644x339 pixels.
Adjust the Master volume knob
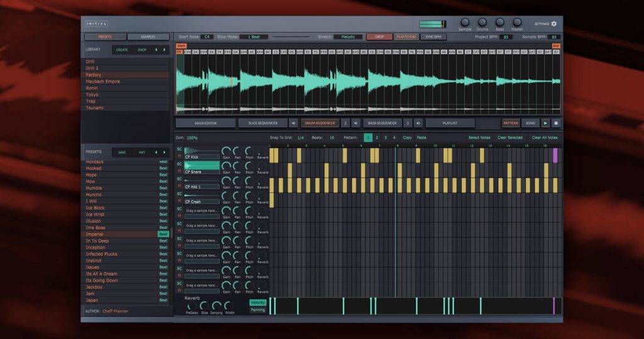pyautogui.click(x=517, y=22)
